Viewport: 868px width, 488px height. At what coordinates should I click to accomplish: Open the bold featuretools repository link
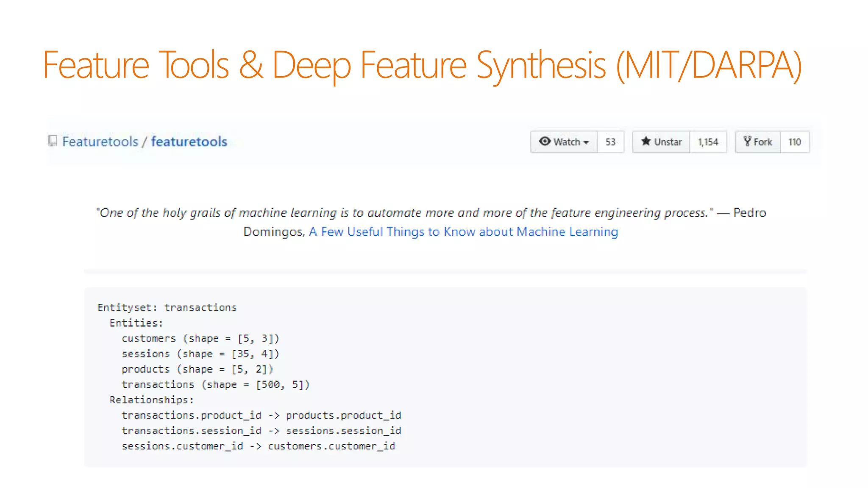point(189,141)
